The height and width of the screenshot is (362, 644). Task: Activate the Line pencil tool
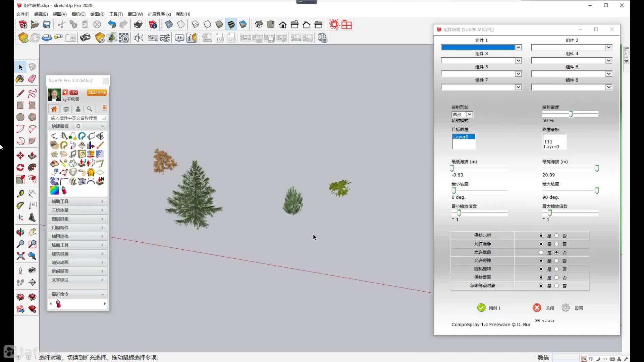pos(20,94)
